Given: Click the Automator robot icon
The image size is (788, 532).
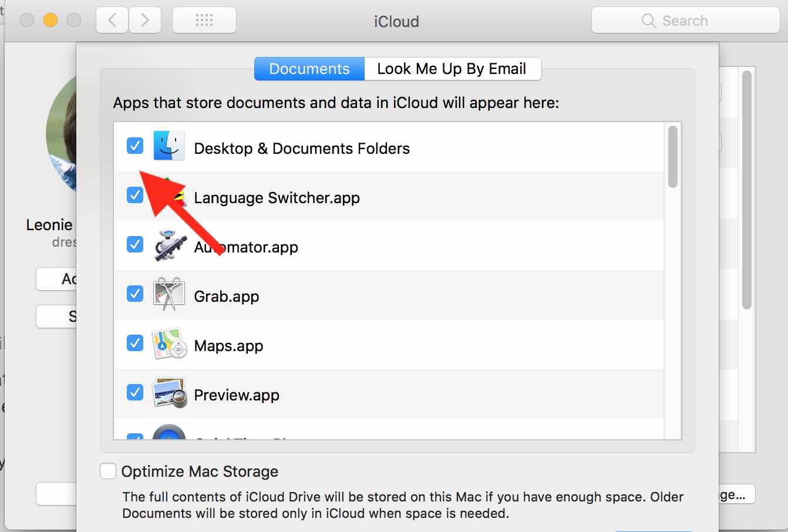Looking at the screenshot, I should point(169,245).
